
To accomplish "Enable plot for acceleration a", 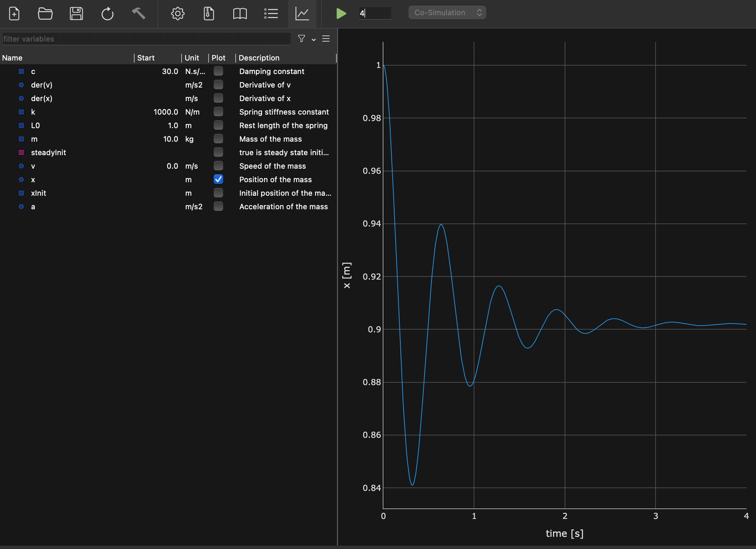I will 218,206.
